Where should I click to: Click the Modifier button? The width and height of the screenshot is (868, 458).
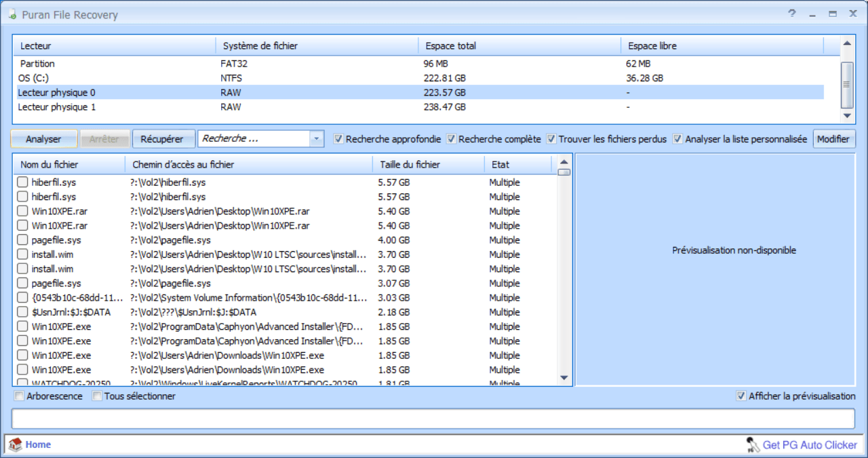click(x=833, y=139)
